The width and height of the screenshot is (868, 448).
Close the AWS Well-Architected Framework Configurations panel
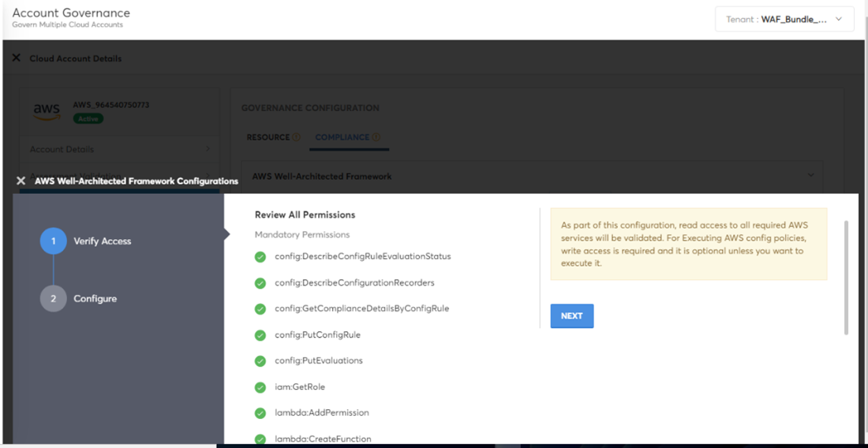point(21,181)
